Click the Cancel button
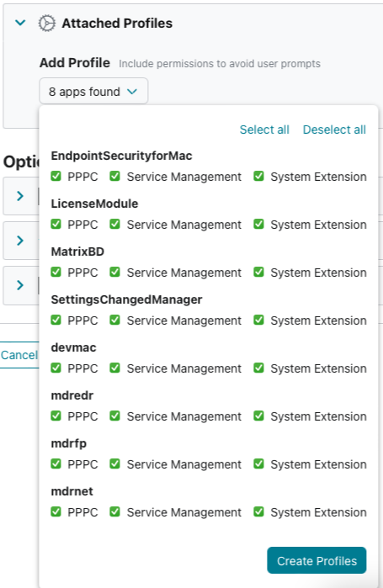This screenshot has width=383, height=588. click(x=19, y=355)
